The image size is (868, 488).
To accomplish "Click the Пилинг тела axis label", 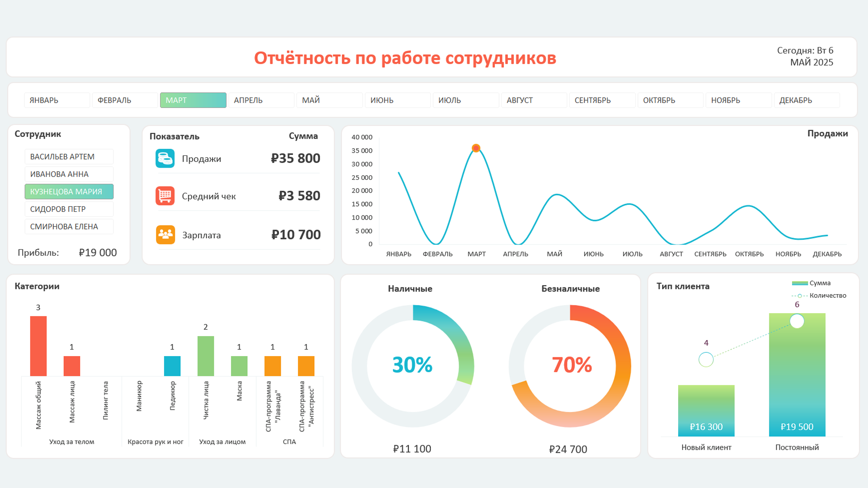I will click(105, 400).
